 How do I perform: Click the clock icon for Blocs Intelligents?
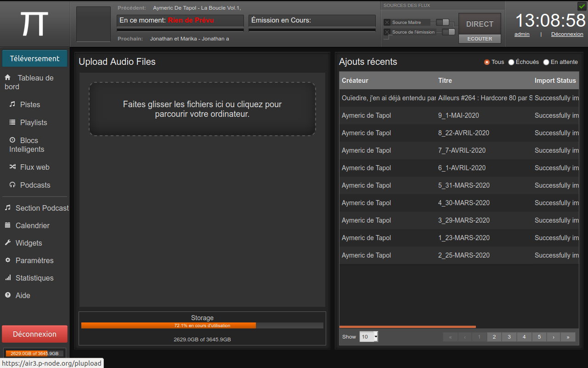click(12, 140)
